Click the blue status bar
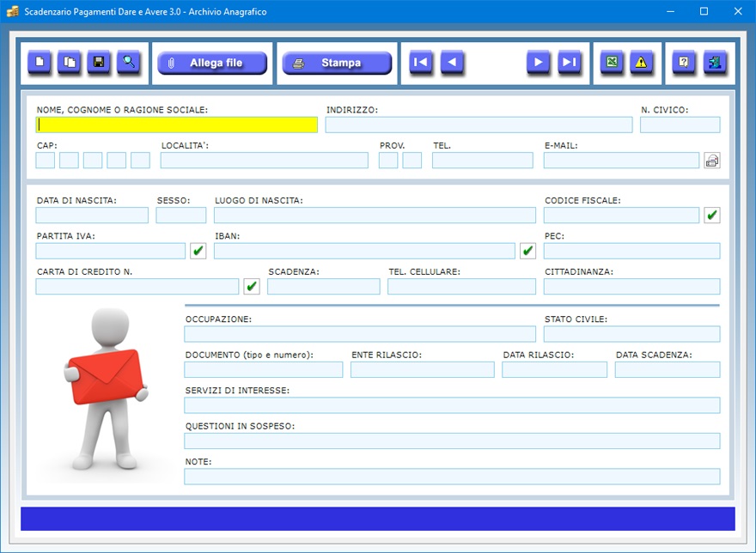Image resolution: width=756 pixels, height=553 pixels. [378, 519]
